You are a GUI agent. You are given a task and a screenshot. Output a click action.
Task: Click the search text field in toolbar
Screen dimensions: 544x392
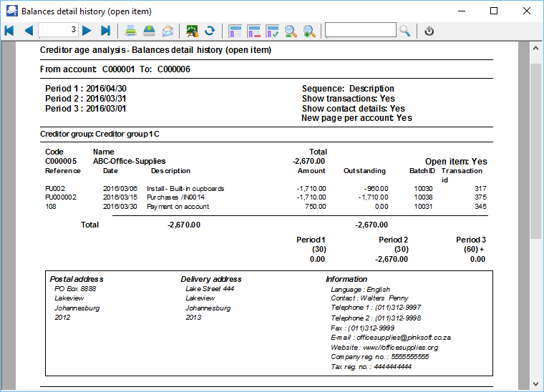(x=360, y=30)
